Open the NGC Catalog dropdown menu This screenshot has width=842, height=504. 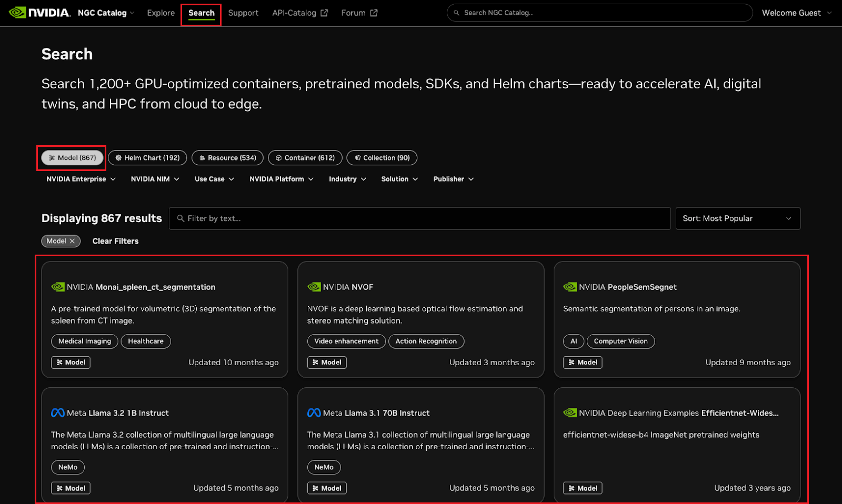(x=106, y=13)
